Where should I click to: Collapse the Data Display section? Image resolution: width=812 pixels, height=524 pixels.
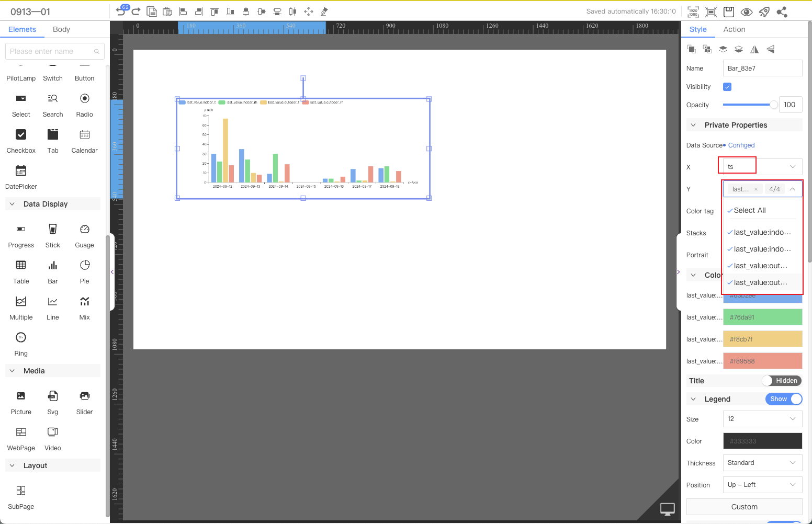(x=13, y=204)
